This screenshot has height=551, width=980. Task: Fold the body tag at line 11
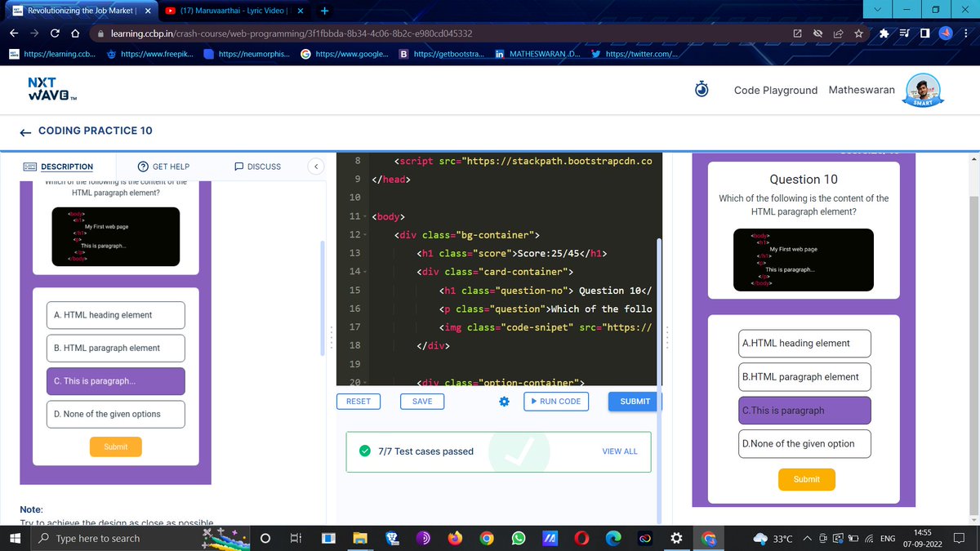click(364, 217)
